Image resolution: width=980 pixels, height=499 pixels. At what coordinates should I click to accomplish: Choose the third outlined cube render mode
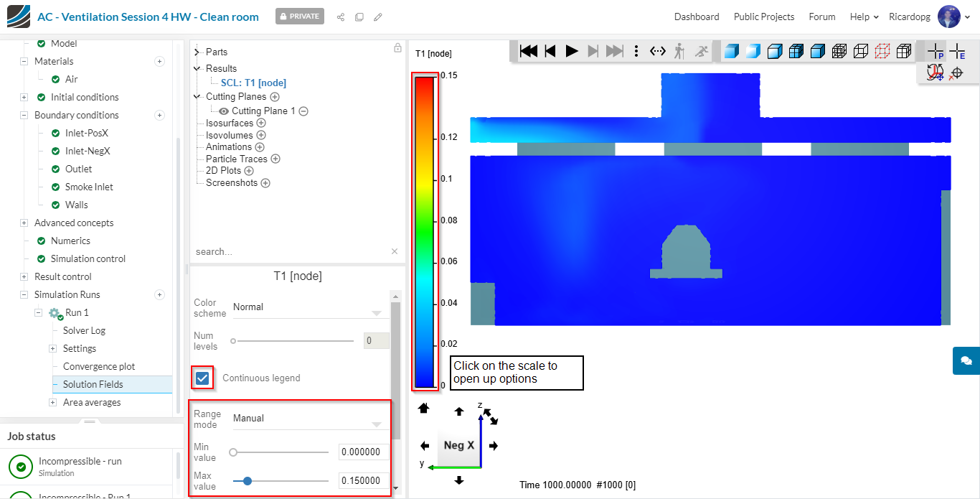pos(775,51)
